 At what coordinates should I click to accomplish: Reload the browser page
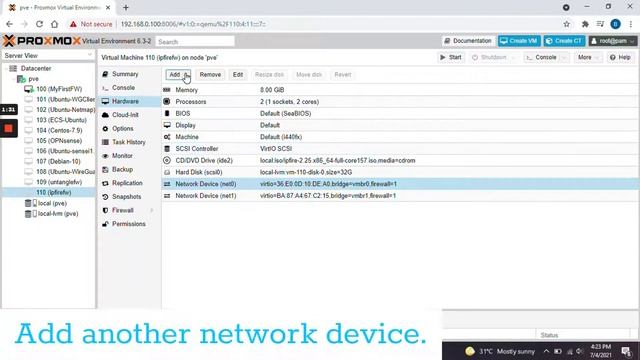39,24
